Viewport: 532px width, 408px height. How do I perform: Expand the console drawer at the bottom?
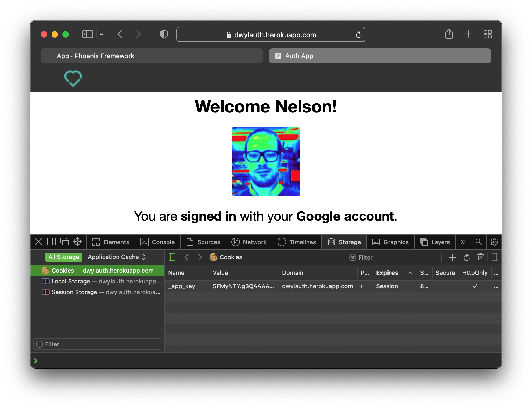point(36,360)
